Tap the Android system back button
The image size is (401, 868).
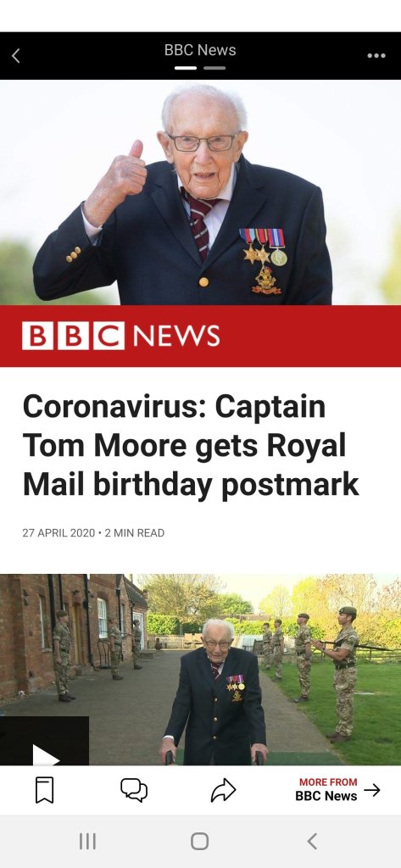(x=312, y=842)
